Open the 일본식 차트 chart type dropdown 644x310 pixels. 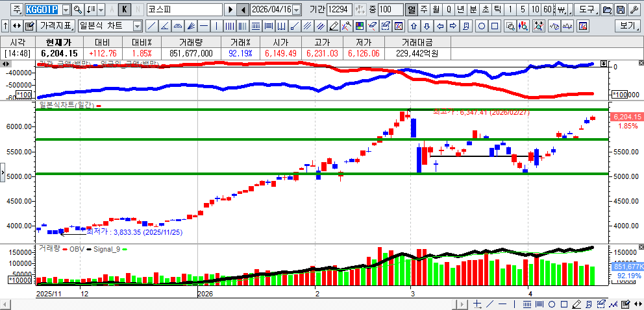(x=137, y=27)
